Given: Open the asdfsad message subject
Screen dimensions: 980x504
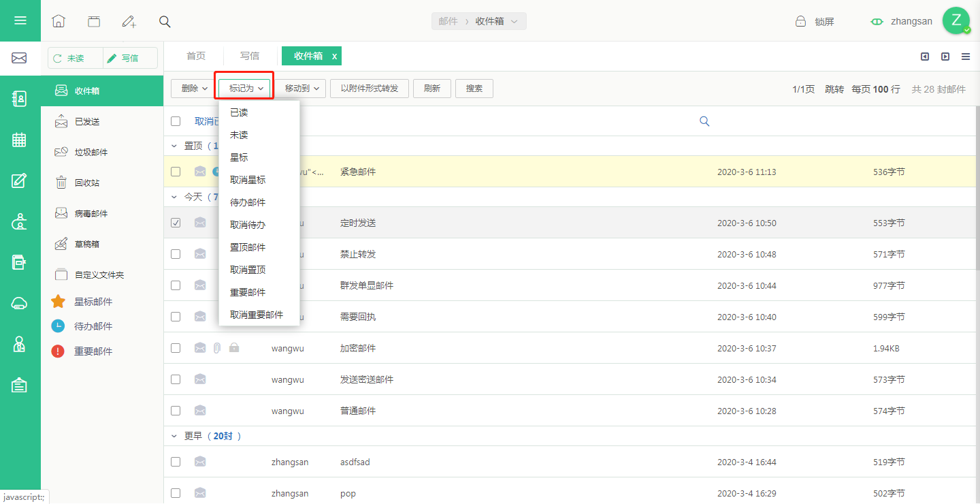Looking at the screenshot, I should tap(355, 462).
